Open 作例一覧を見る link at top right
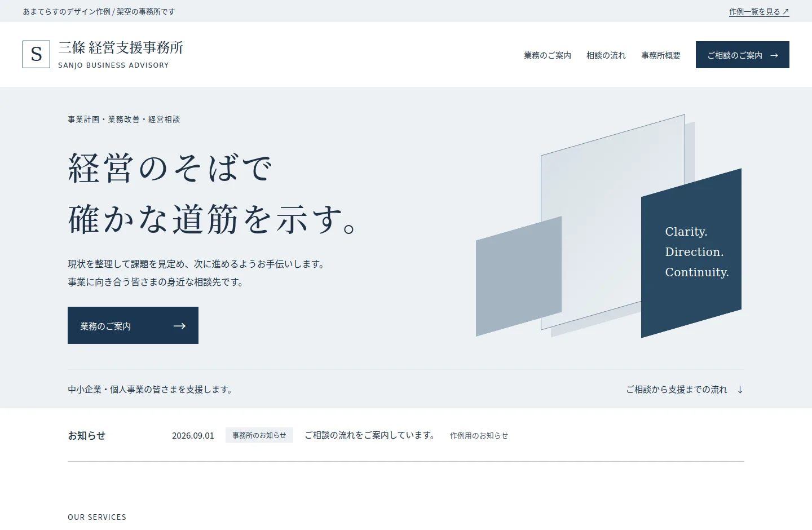The image size is (812, 530). click(x=759, y=11)
